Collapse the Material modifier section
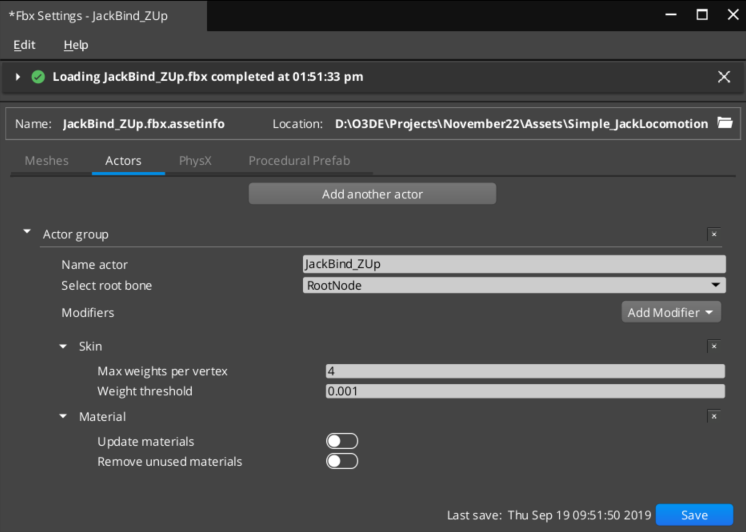 pos(64,416)
